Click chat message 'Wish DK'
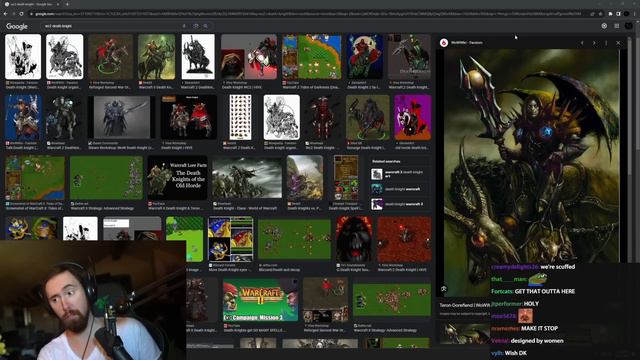The width and height of the screenshot is (640, 360). point(516,353)
